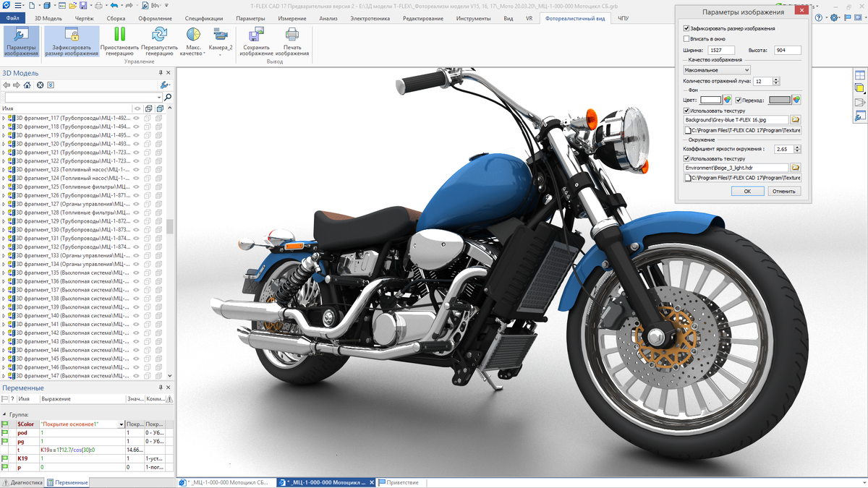Switch to the Измерение ribbon tab
The width and height of the screenshot is (868, 488).
point(291,18)
